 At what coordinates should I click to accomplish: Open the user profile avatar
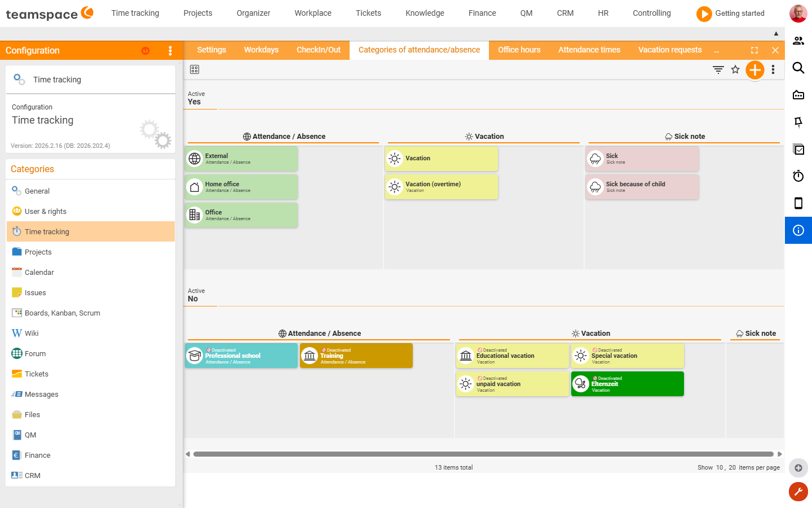click(798, 13)
